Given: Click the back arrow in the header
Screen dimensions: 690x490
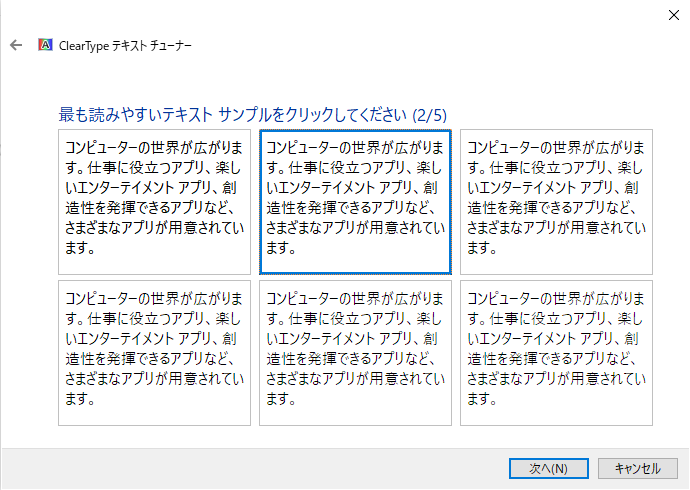Looking at the screenshot, I should point(16,45).
